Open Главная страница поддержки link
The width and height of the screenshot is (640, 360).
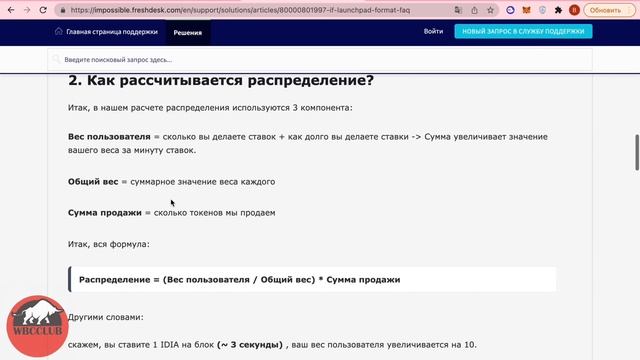(x=112, y=32)
